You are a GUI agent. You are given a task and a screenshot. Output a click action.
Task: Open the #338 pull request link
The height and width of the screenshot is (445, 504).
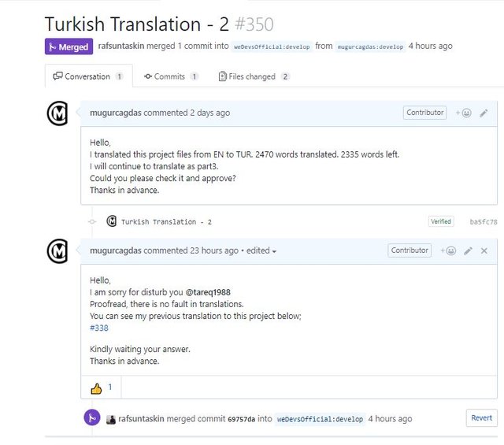(x=99, y=328)
